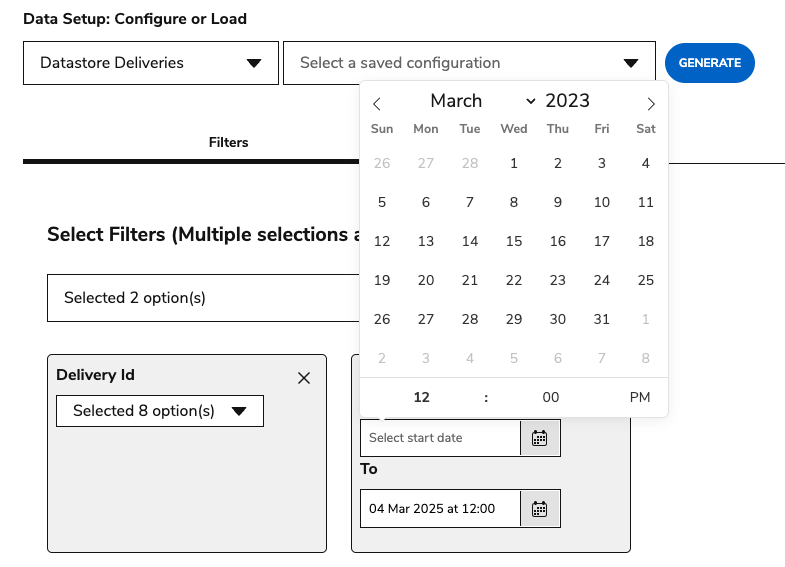Choose March 1 on the calendar

point(514,163)
